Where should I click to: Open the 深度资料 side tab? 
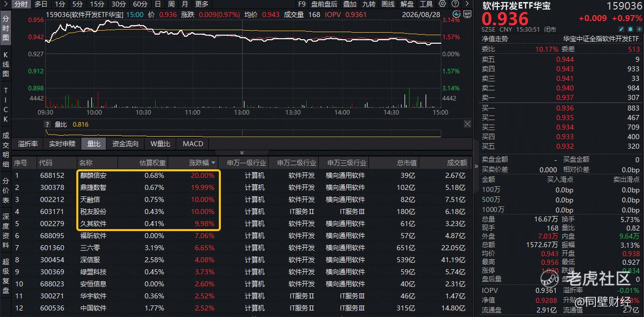pos(6,231)
